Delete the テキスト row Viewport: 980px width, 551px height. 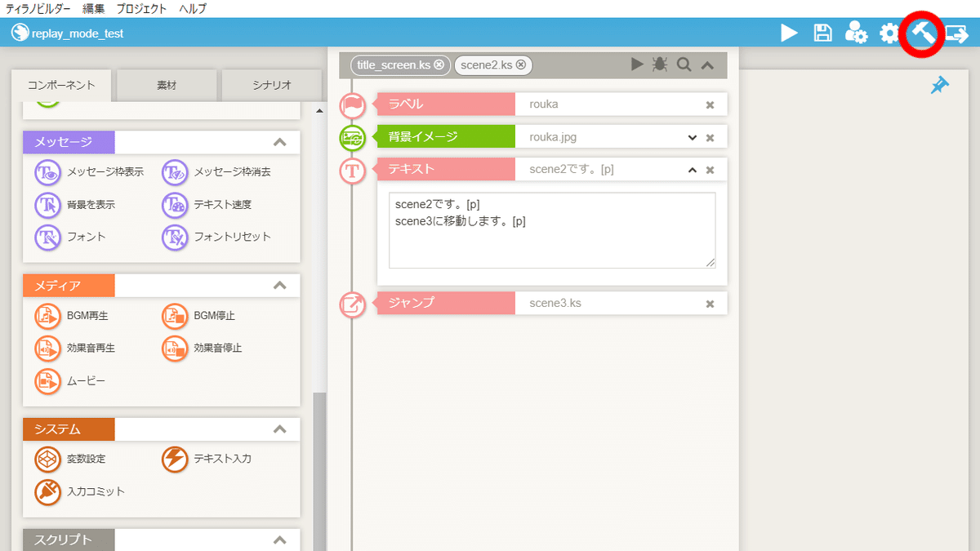tap(710, 170)
